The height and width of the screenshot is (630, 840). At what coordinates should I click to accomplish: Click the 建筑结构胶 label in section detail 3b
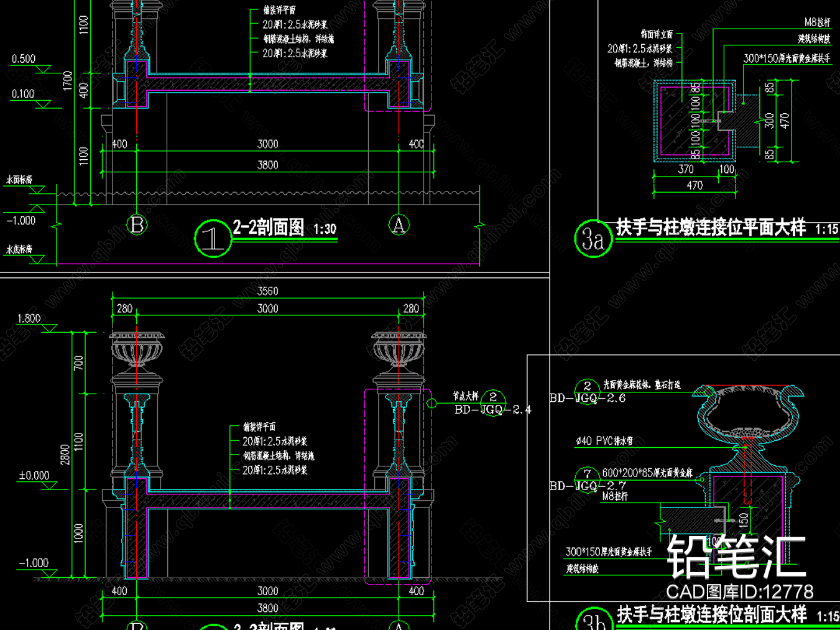[x=583, y=569]
